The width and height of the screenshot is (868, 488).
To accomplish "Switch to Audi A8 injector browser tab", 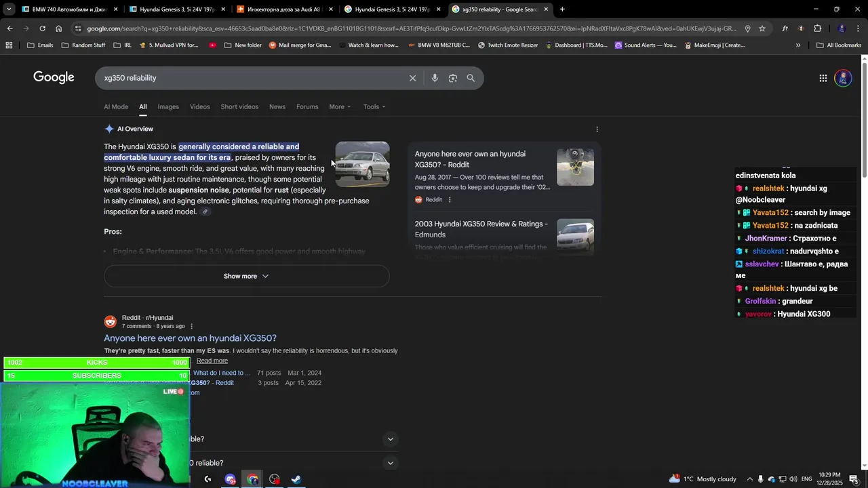I will tap(283, 9).
